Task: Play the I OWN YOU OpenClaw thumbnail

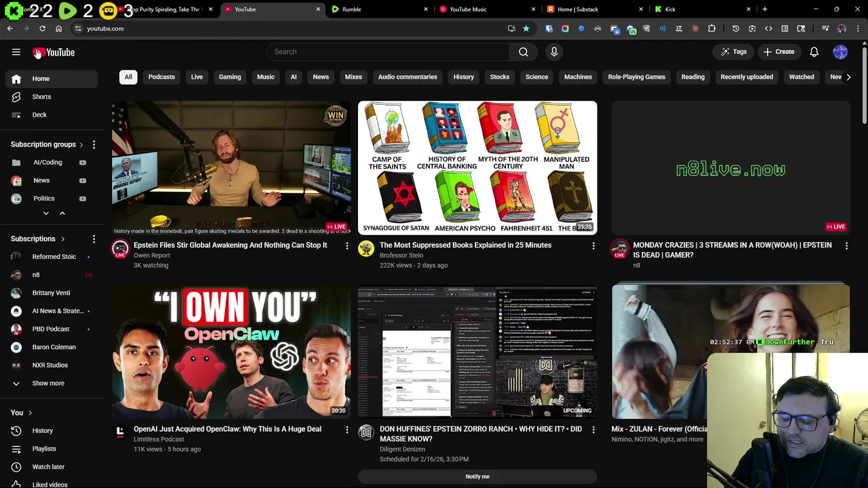Action: click(x=231, y=351)
